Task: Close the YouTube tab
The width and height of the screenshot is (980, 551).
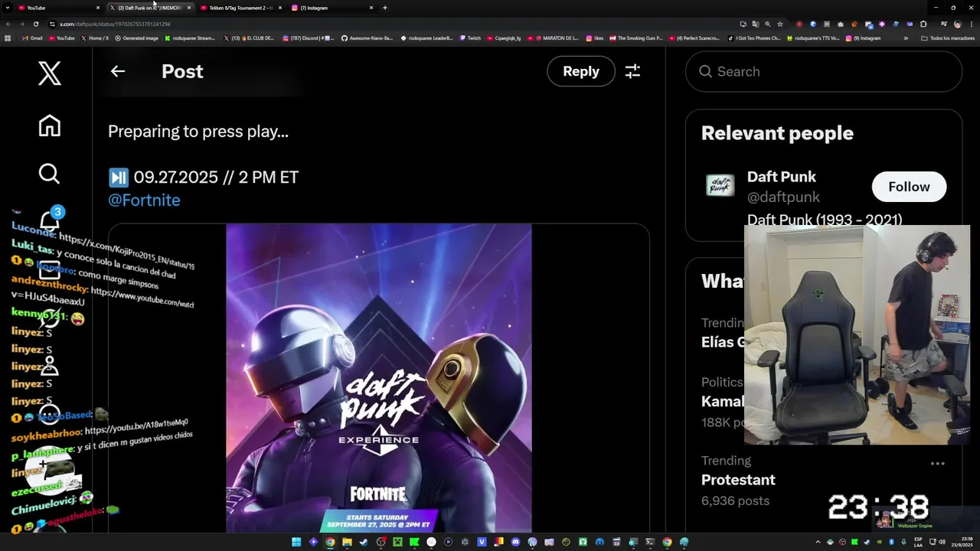Action: pos(98,8)
